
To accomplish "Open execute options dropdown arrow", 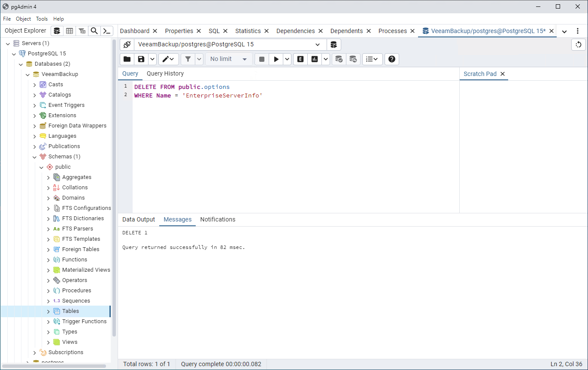I will [287, 59].
